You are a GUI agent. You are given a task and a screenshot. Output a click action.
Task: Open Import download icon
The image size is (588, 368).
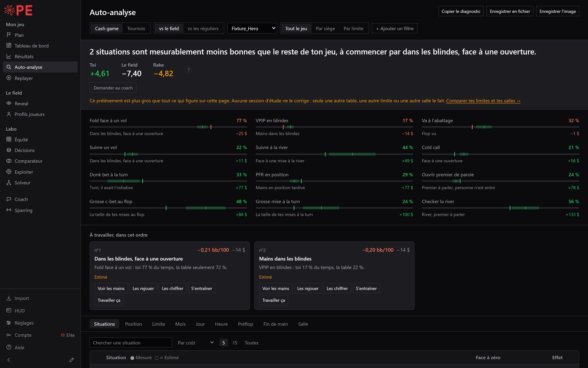(9, 298)
